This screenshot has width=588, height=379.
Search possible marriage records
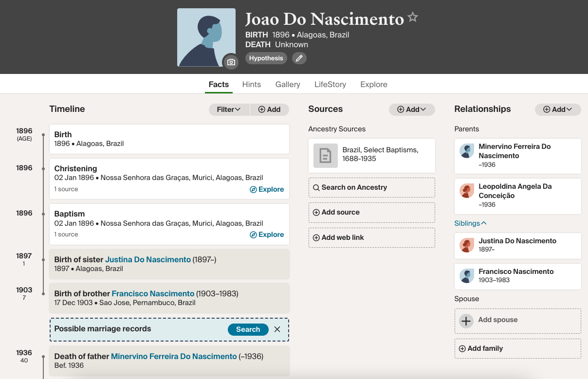point(248,329)
